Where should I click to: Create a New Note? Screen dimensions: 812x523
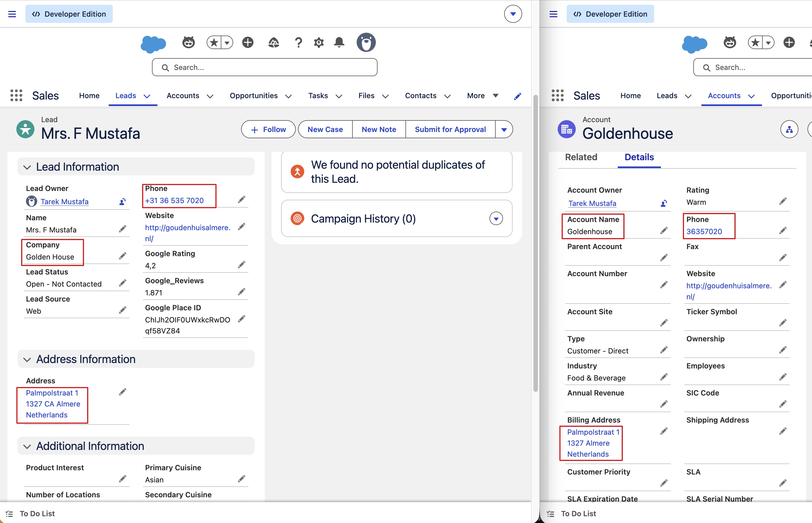[x=379, y=129]
